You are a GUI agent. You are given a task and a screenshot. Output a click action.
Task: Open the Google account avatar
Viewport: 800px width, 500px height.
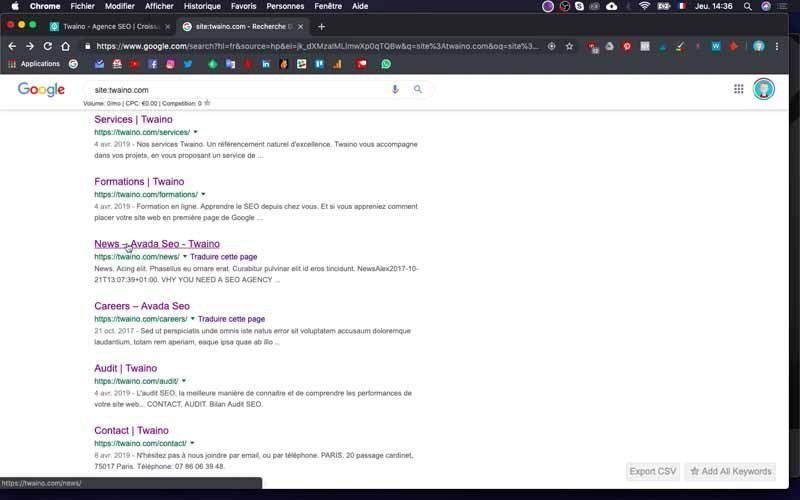[x=763, y=89]
